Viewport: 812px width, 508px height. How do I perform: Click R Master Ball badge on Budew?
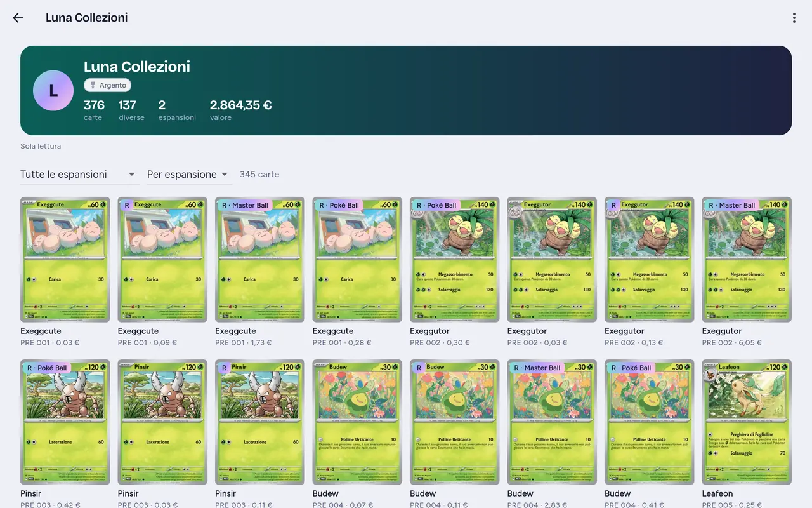[x=537, y=368]
